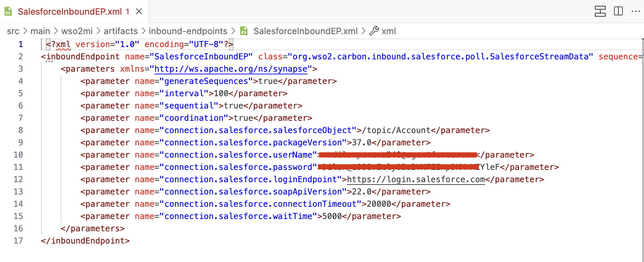Click line number 10 in the gutter

[18, 155]
